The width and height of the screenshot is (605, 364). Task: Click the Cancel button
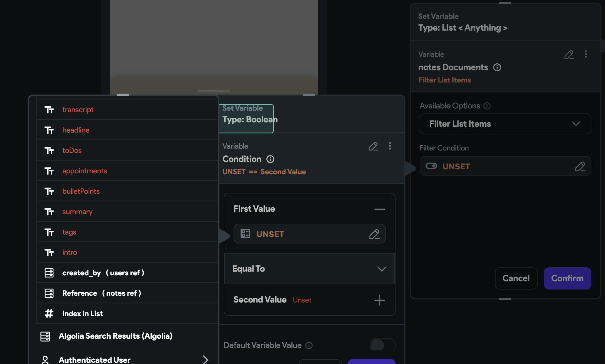point(516,278)
